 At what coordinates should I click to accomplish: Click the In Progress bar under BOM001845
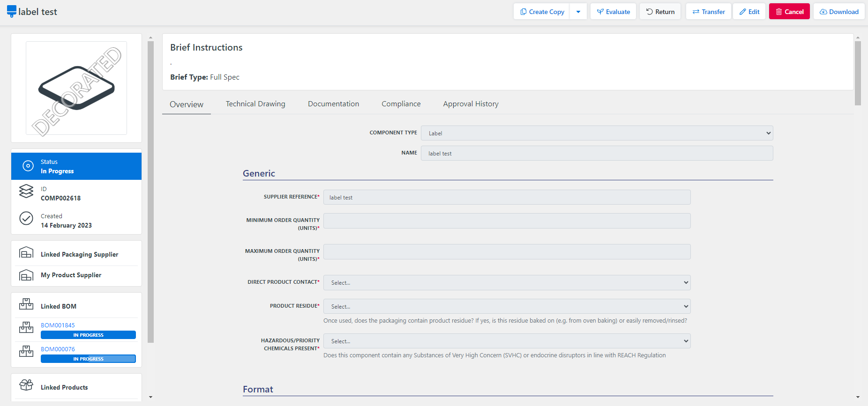click(88, 335)
